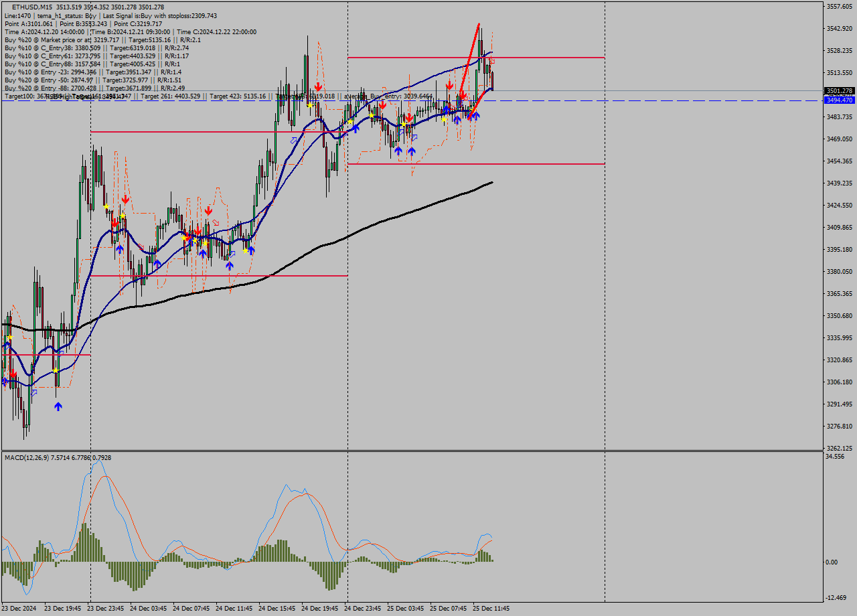This screenshot has height=616, width=857.
Task: Click the 3291.495 price axis value
Action: (x=840, y=404)
